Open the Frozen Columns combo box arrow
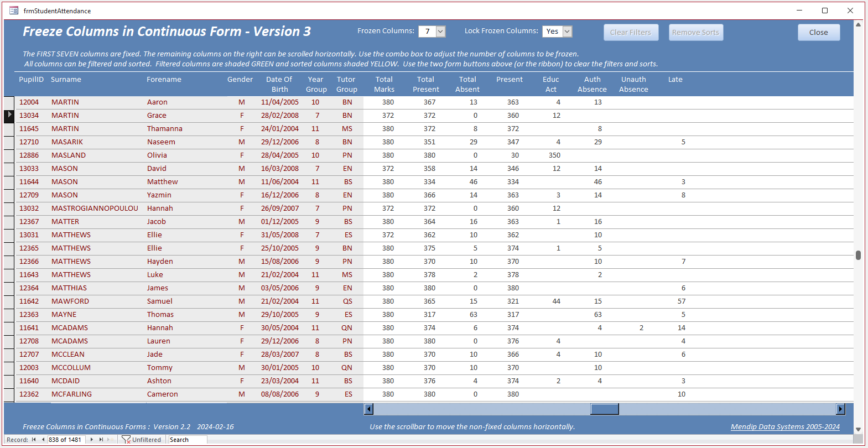Screen dimensions: 868x448 [441, 32]
